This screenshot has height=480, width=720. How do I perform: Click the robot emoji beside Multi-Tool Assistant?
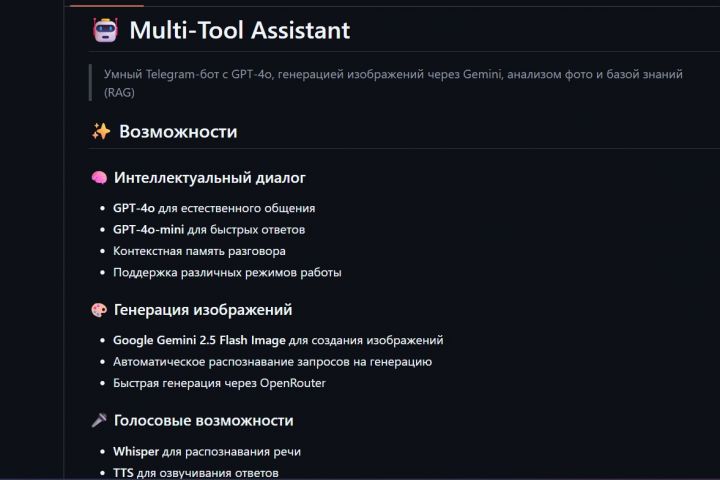pos(105,30)
